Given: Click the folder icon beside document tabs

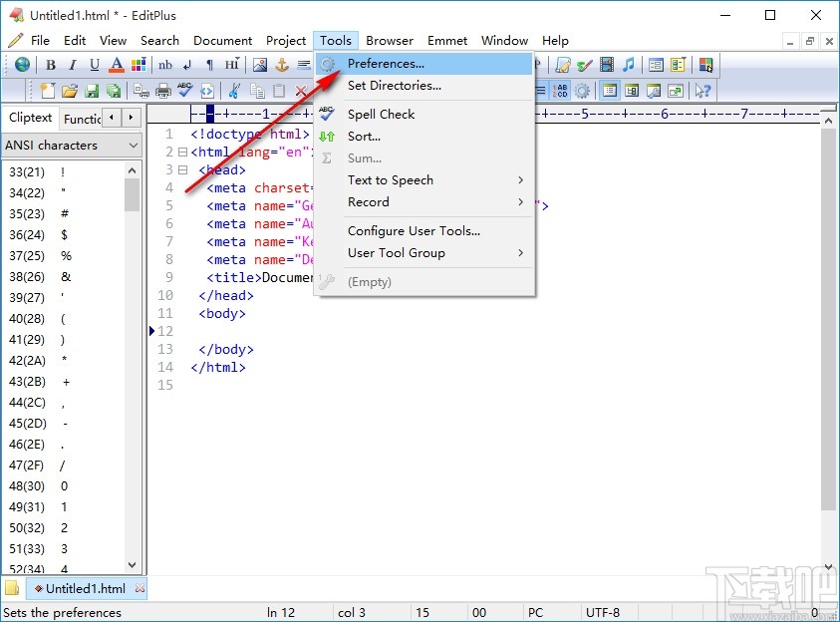Looking at the screenshot, I should 12,588.
